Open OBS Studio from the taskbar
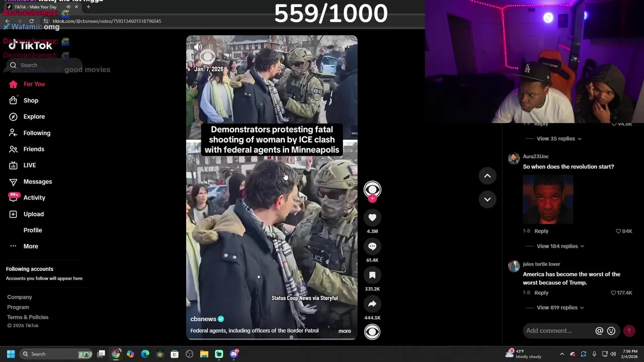This screenshot has height=362, width=644. 189,354
